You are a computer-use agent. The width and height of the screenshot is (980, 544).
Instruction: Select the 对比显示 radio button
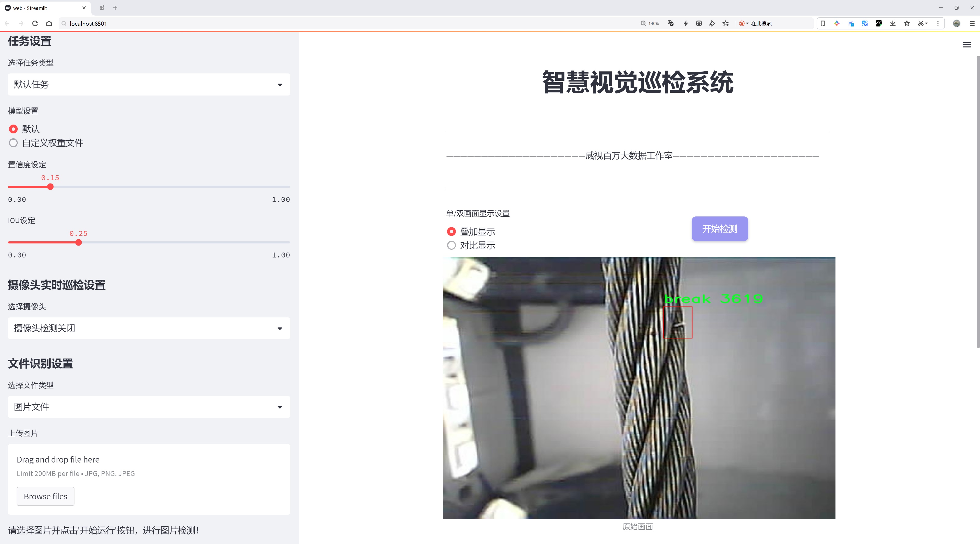tap(451, 245)
